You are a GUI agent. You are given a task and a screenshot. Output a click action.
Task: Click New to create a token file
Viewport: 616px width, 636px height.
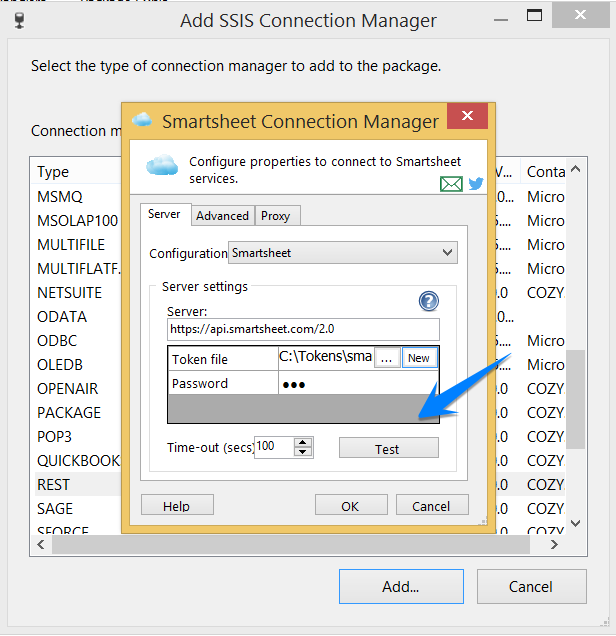[419, 358]
